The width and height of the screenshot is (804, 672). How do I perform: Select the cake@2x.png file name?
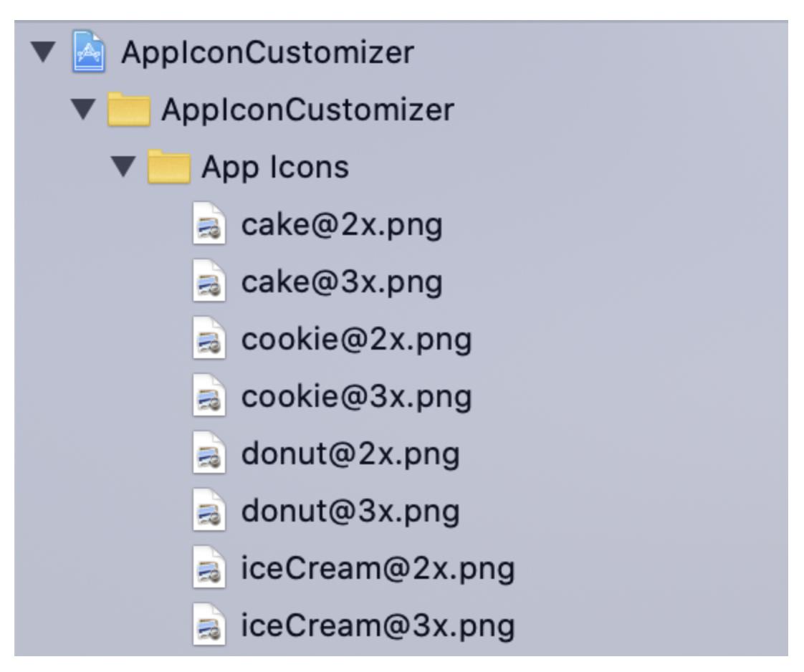click(x=342, y=225)
